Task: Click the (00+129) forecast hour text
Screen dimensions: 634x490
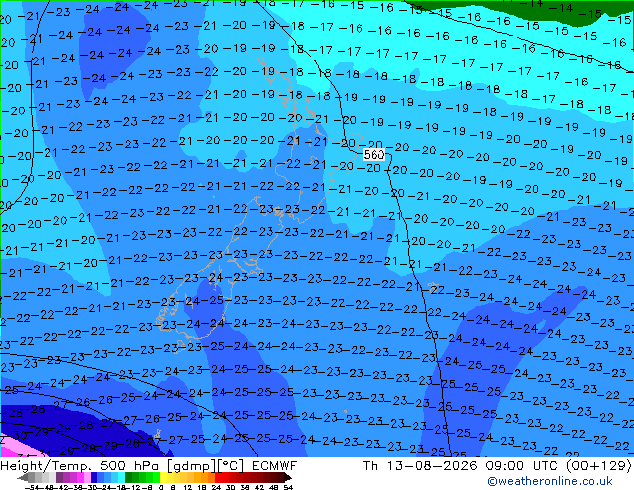Action: tap(599, 466)
